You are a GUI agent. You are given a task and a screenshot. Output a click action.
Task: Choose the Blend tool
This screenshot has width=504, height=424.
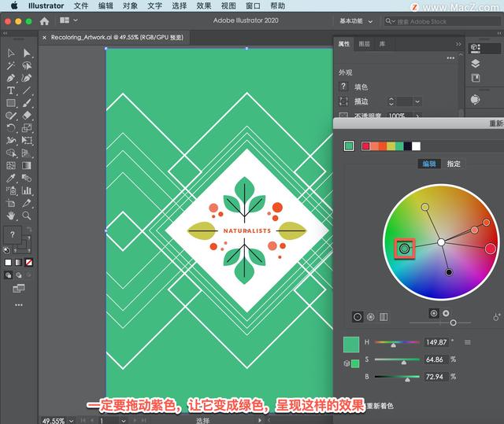pyautogui.click(x=27, y=178)
